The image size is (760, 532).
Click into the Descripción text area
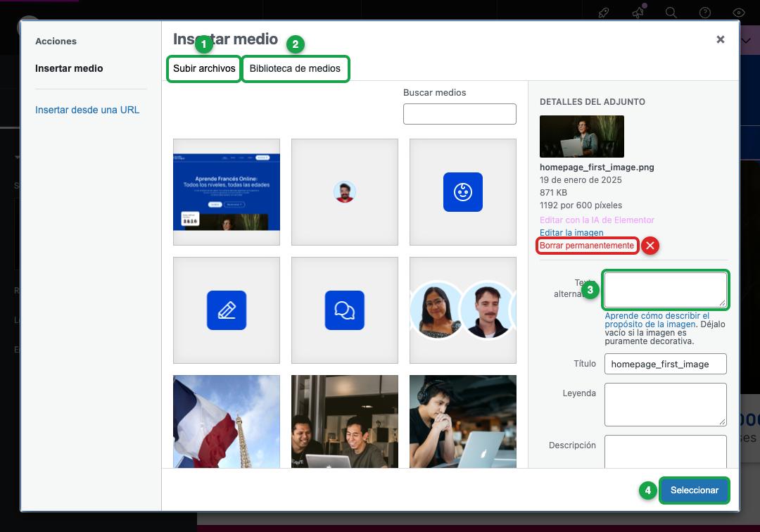(x=666, y=452)
